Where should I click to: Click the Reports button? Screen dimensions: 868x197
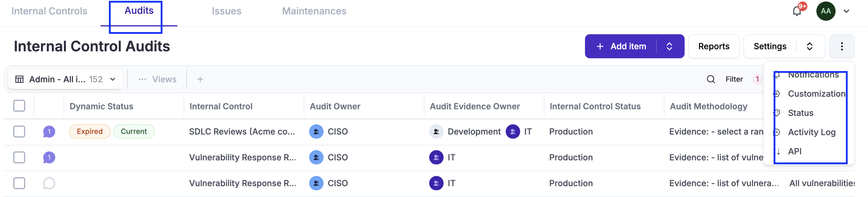coord(713,46)
